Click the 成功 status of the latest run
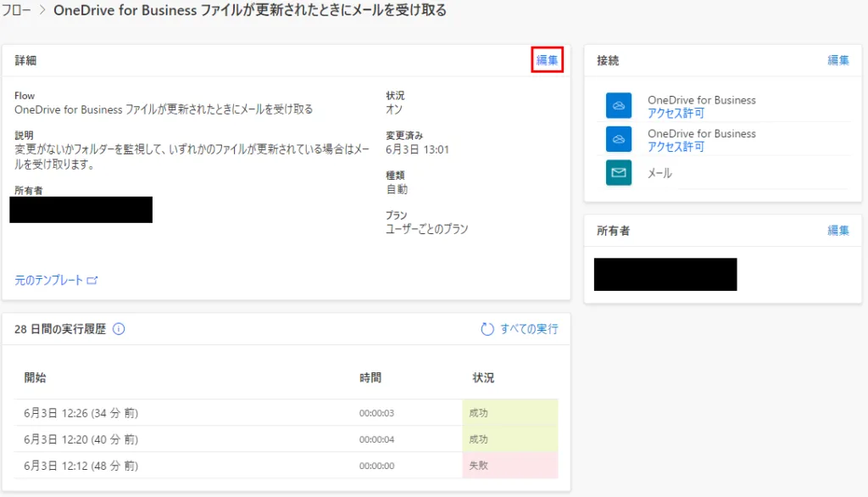Image resolution: width=868 pixels, height=497 pixels. (483, 413)
